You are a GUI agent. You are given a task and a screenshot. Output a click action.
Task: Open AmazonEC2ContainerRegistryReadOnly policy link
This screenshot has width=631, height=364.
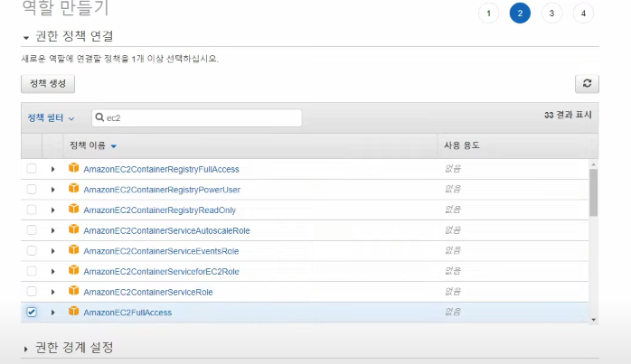(x=159, y=210)
